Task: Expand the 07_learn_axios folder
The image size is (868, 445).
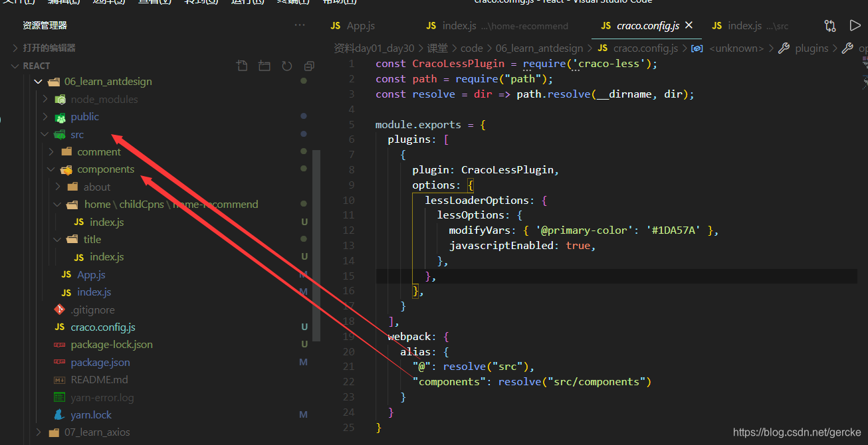Action: (x=38, y=432)
